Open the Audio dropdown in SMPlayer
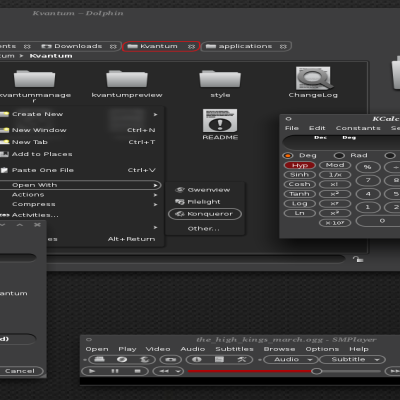This screenshot has height=400, width=400. pos(291,360)
